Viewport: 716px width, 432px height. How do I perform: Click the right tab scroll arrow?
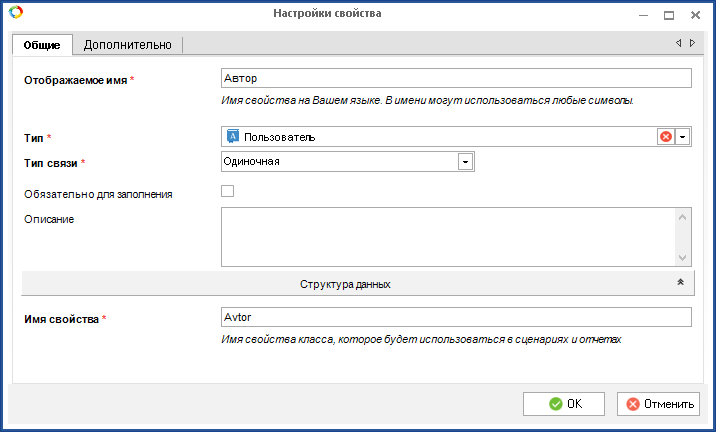692,43
